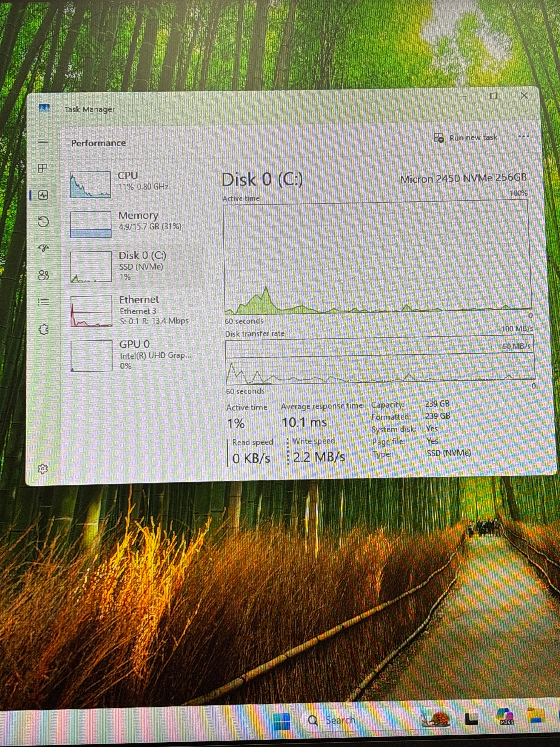Open the hamburger navigation menu
560x747 pixels.
coord(43,142)
